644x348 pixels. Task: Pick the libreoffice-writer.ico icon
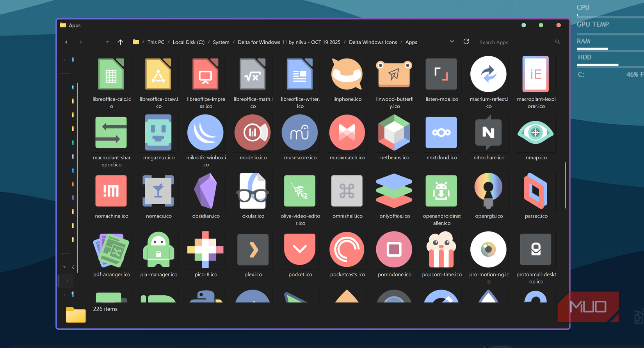300,74
